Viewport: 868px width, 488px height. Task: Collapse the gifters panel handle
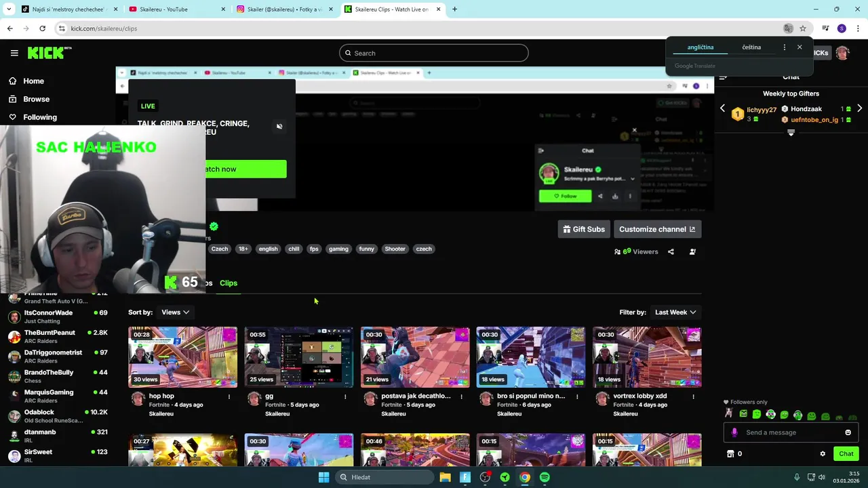click(x=791, y=133)
